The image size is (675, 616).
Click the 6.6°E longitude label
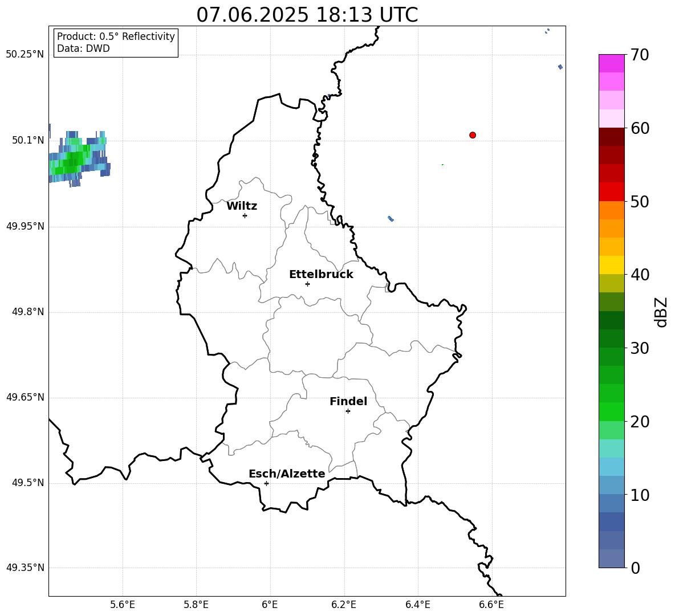pyautogui.click(x=491, y=605)
